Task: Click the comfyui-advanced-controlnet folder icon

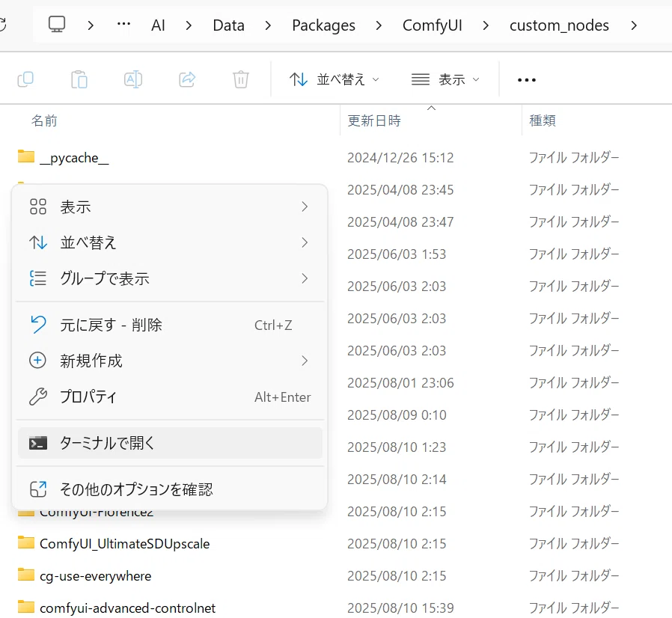Action: click(x=26, y=607)
